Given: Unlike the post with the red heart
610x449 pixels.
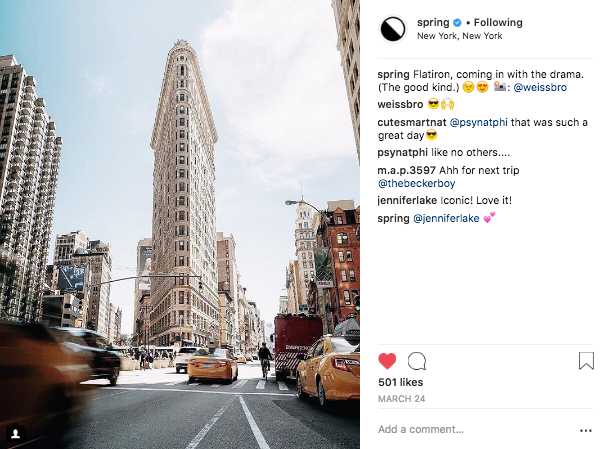Looking at the screenshot, I should (x=387, y=361).
